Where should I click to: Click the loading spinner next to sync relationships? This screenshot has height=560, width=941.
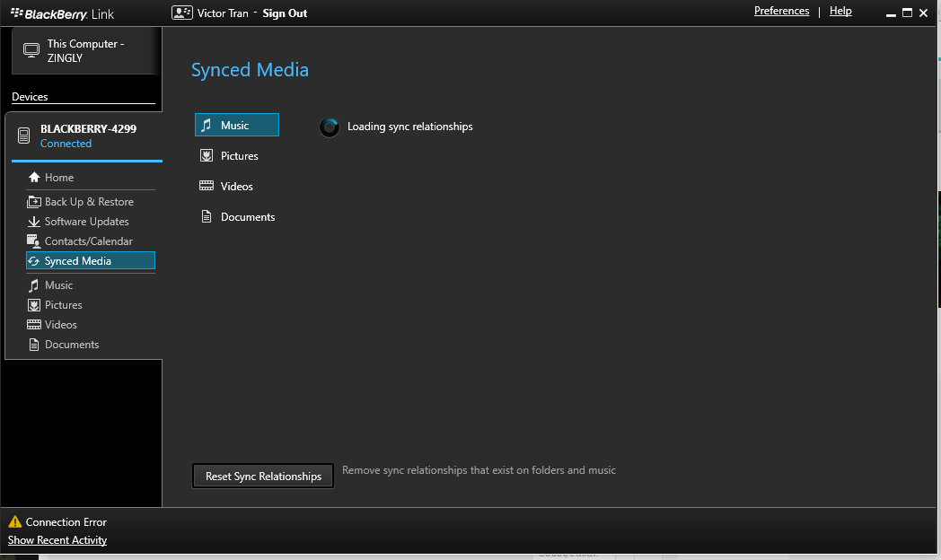coord(329,127)
